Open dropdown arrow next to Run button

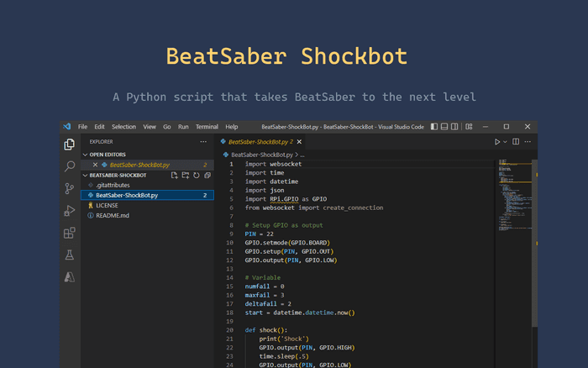[x=505, y=142]
